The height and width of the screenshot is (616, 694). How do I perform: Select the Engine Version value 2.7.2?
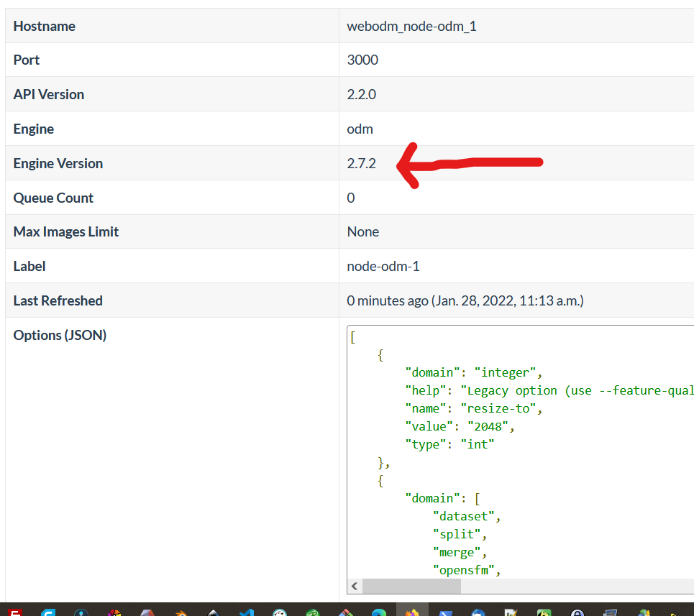362,163
